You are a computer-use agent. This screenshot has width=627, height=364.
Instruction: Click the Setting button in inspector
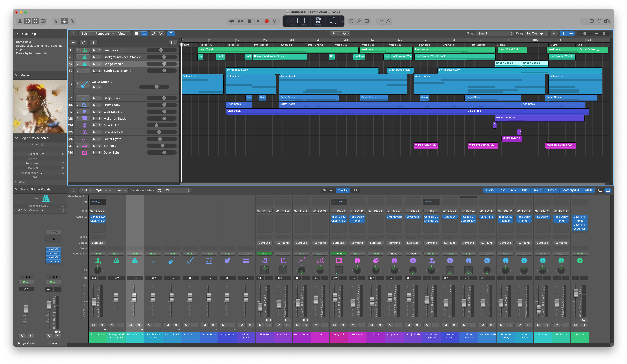click(53, 232)
